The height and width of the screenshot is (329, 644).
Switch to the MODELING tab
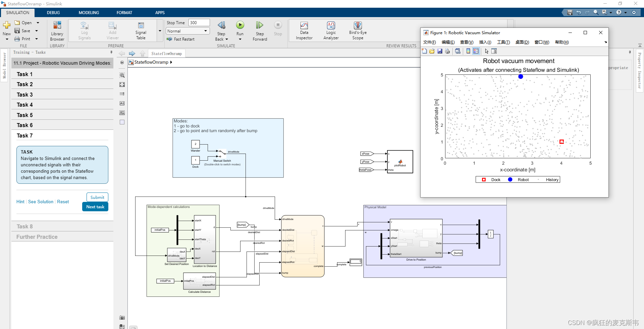(x=89, y=13)
